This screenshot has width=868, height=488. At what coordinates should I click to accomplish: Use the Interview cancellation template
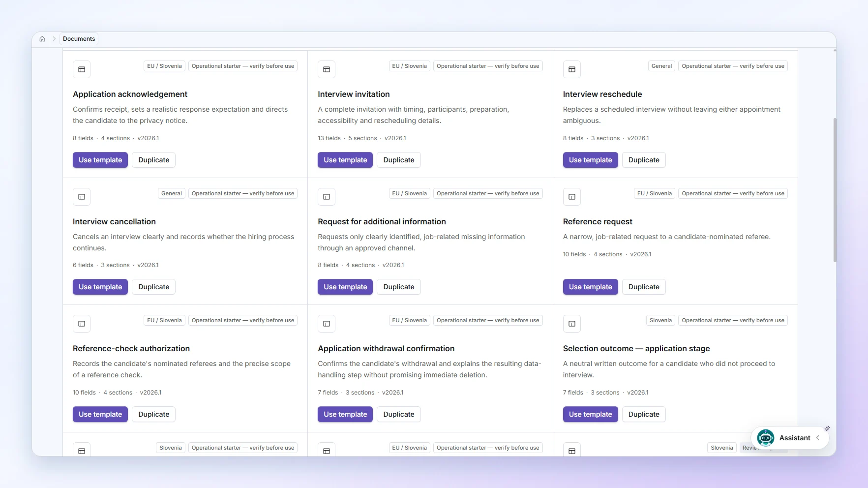(100, 287)
